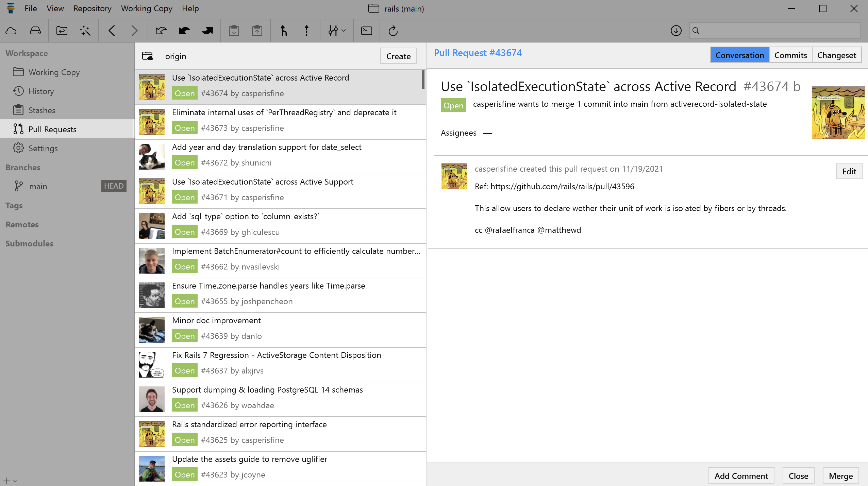
Task: Switch to the Commits tab
Action: point(790,55)
